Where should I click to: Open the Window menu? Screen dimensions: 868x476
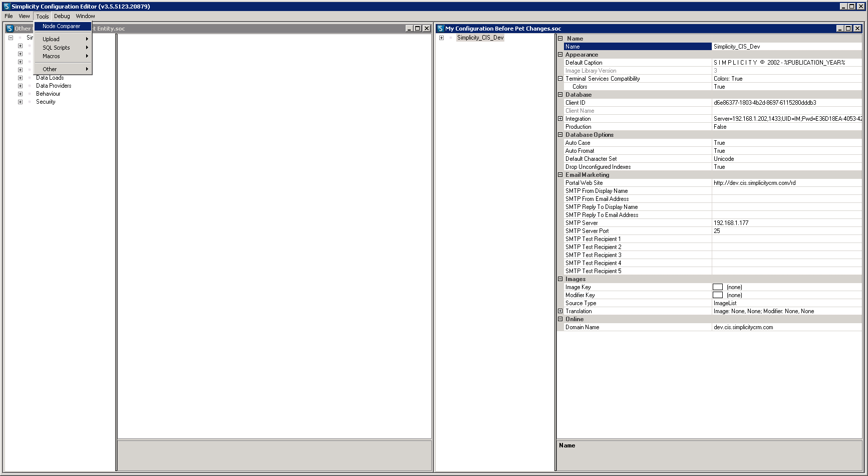tap(85, 16)
